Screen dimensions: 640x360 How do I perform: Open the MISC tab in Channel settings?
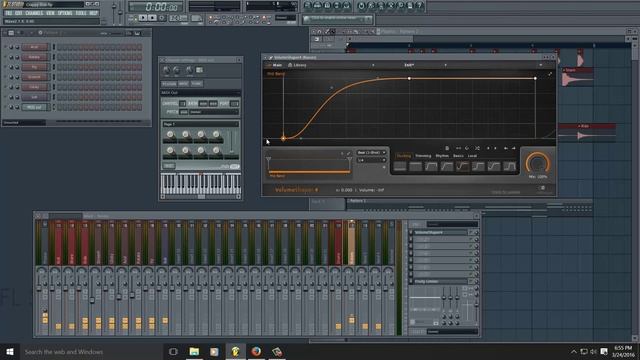point(183,84)
